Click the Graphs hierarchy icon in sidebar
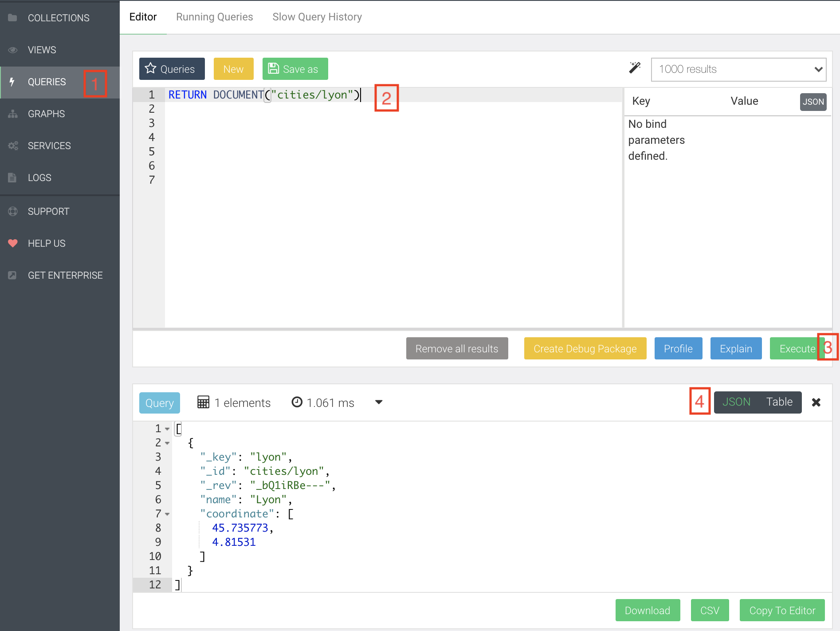 coord(12,114)
